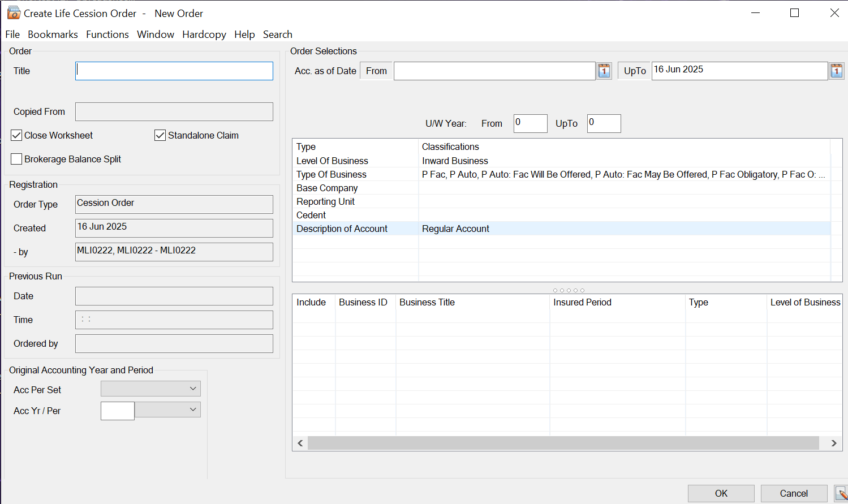This screenshot has width=848, height=504.
Task: Uncheck the Close Worksheet checkbox
Action: pos(17,136)
